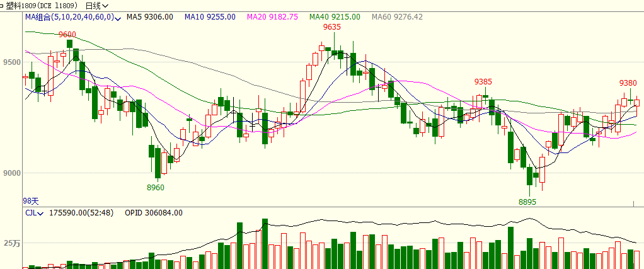Click the 9000 price axis label

[11, 173]
